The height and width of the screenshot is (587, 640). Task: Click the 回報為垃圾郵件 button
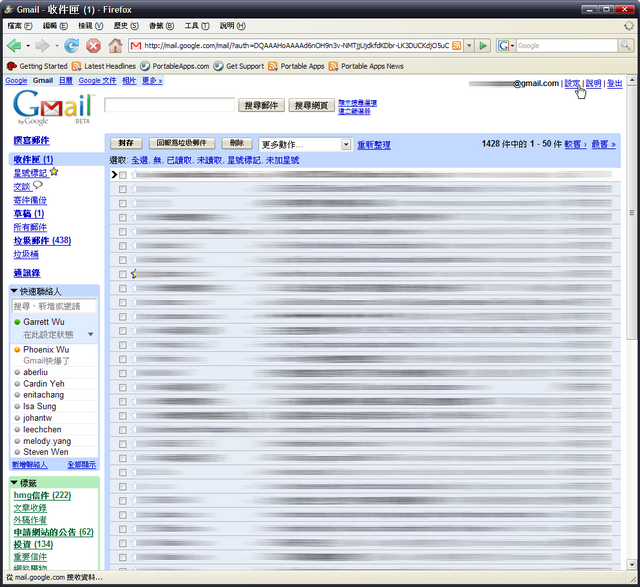[x=182, y=143]
